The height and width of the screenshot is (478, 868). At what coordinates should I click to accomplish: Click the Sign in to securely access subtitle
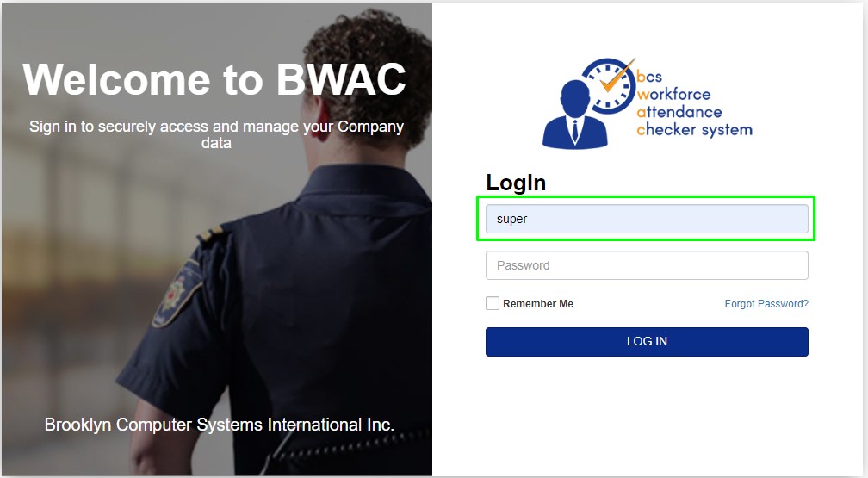[x=216, y=134]
